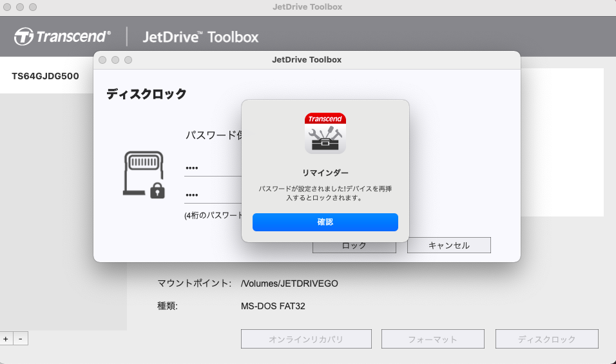Click the /Volumes/JETDRIVEGO mount point text
Viewport: 616px width, 364px height.
tap(289, 283)
